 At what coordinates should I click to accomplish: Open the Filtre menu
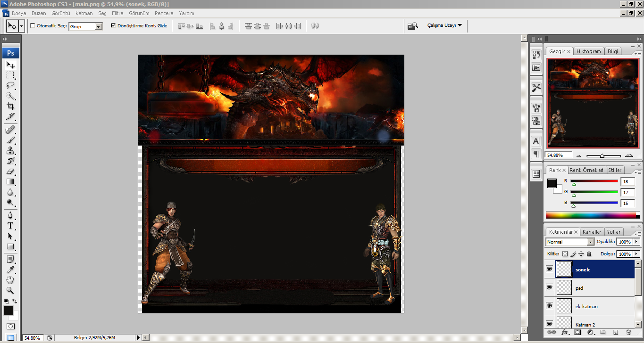117,13
